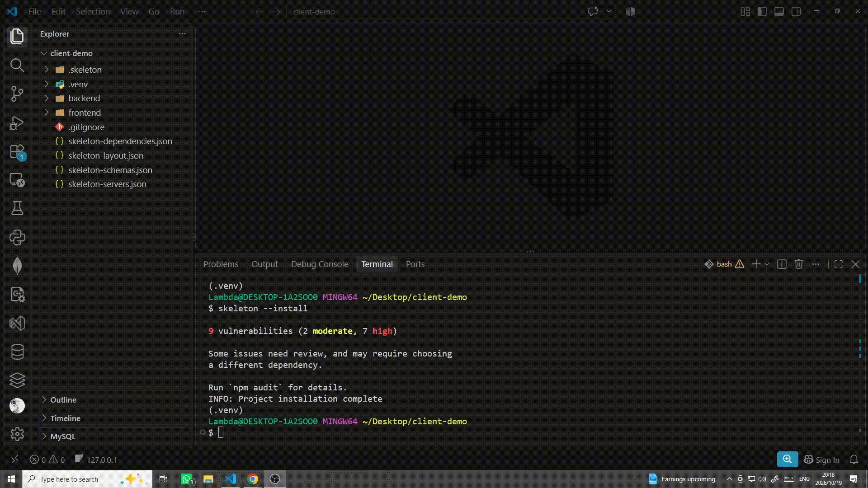The width and height of the screenshot is (868, 488).
Task: Open the View menu
Action: (129, 11)
